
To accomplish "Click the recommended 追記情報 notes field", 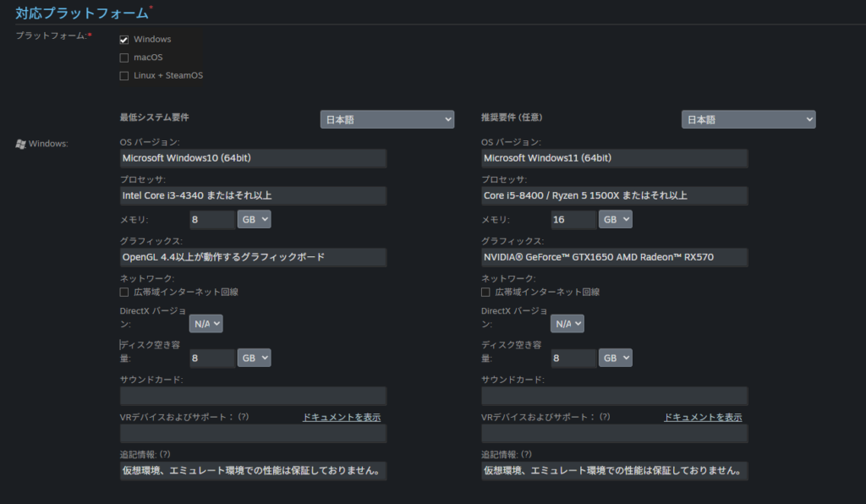I will pos(614,470).
